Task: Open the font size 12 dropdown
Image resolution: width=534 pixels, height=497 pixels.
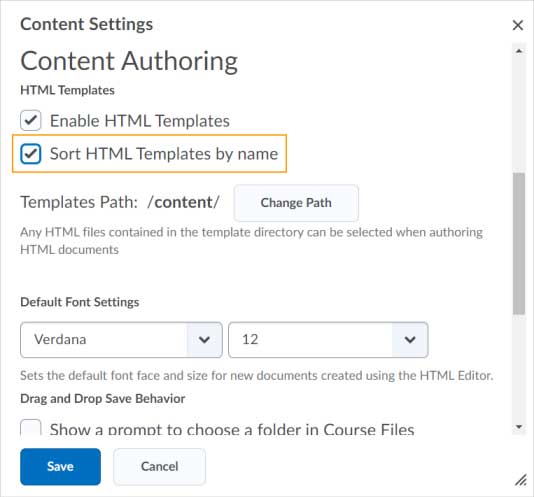Action: 328,340
